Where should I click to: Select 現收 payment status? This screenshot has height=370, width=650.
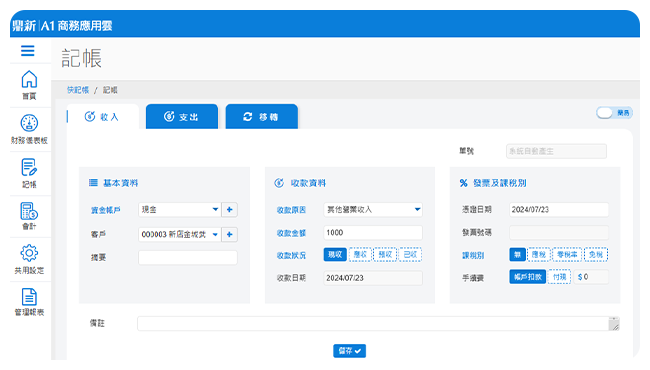(x=335, y=254)
